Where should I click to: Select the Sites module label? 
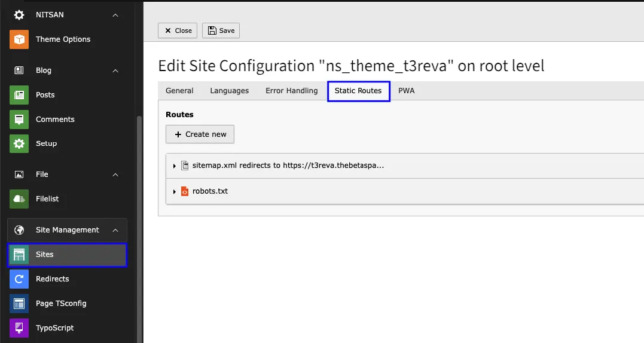(44, 255)
